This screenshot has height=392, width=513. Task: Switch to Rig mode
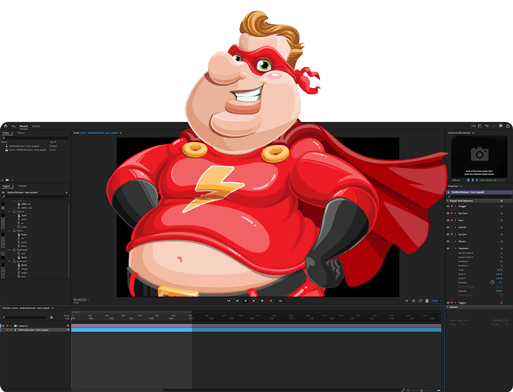14,126
